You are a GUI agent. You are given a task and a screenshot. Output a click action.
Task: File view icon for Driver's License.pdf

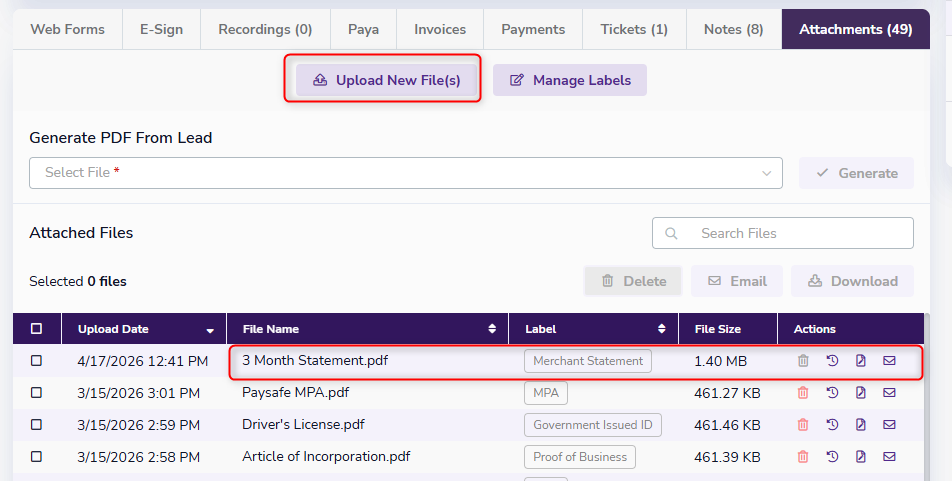click(x=860, y=425)
